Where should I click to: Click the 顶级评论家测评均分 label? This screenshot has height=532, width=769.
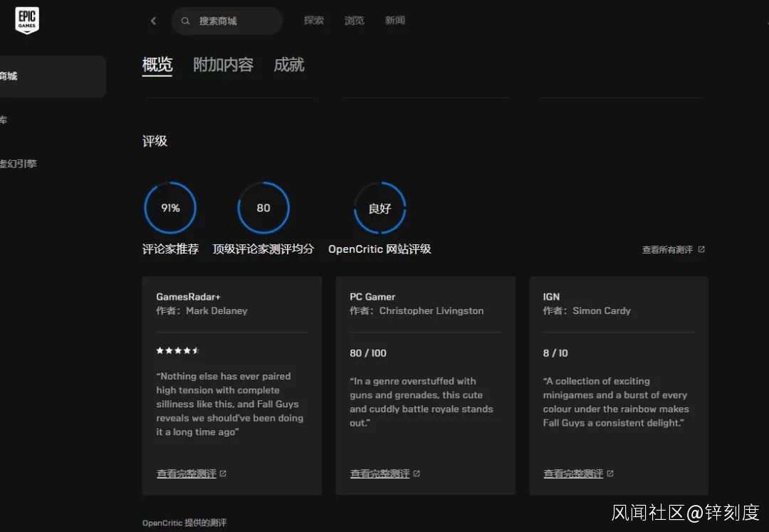click(263, 249)
